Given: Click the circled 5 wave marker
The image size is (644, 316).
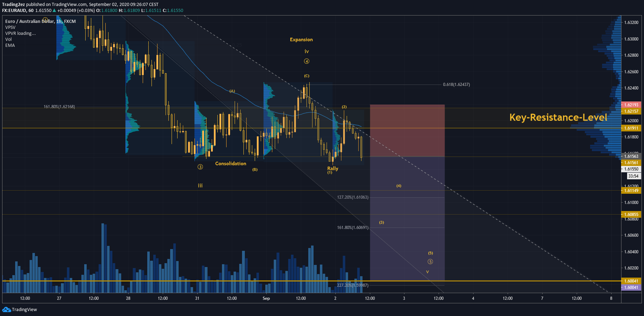Looking at the screenshot, I should point(430,261).
